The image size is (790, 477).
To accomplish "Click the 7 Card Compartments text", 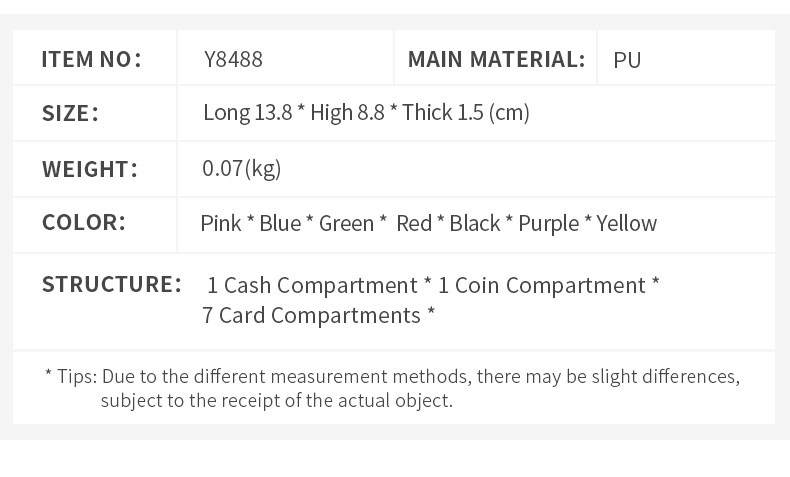I will click(x=311, y=315).
